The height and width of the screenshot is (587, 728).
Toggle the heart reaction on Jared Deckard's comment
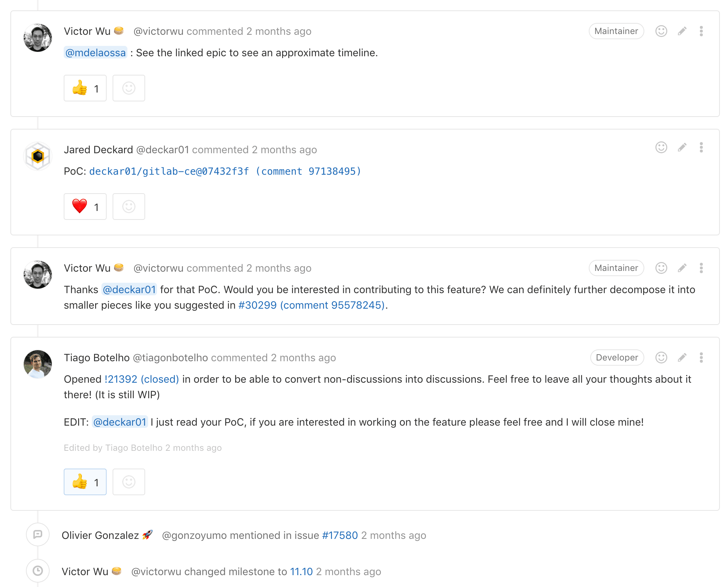[85, 207]
